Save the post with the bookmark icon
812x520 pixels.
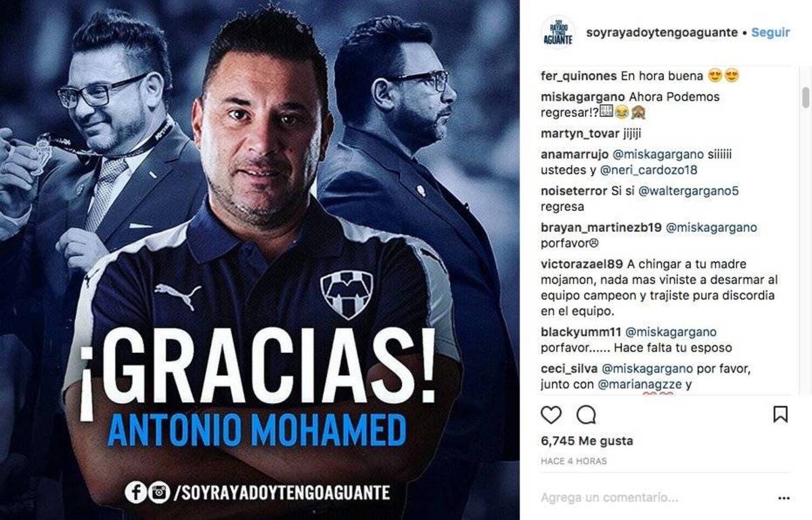click(780, 414)
